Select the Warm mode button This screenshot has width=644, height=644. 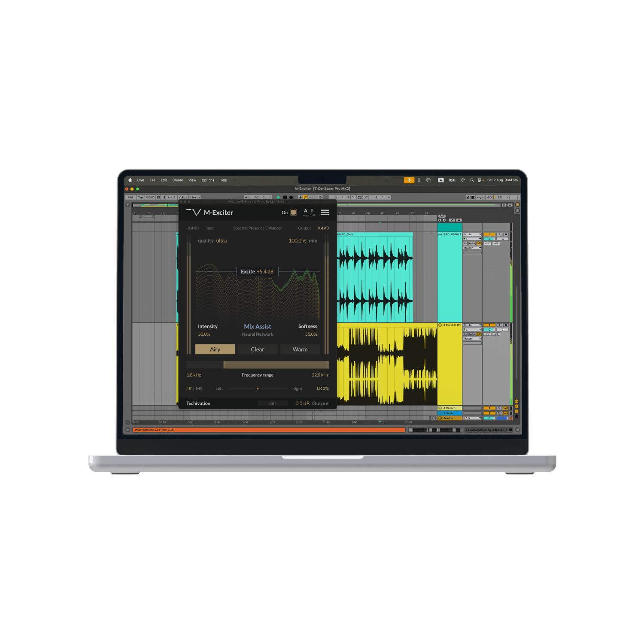coord(300,349)
